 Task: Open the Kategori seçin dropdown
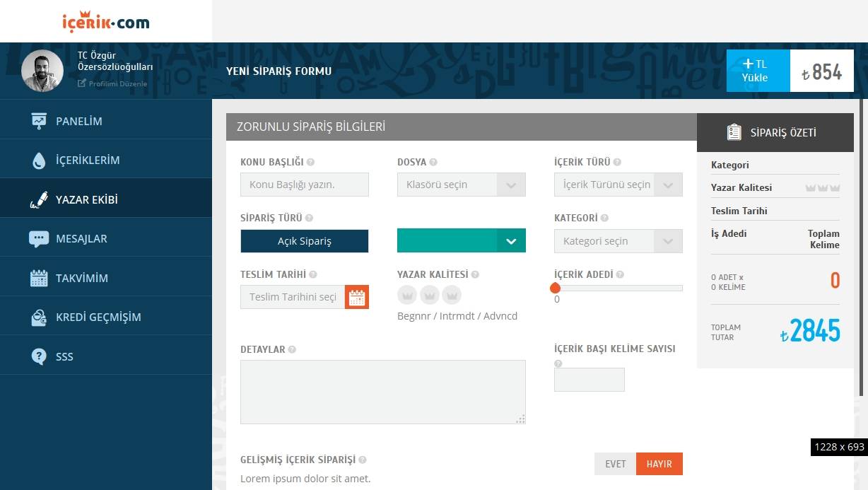pos(618,241)
